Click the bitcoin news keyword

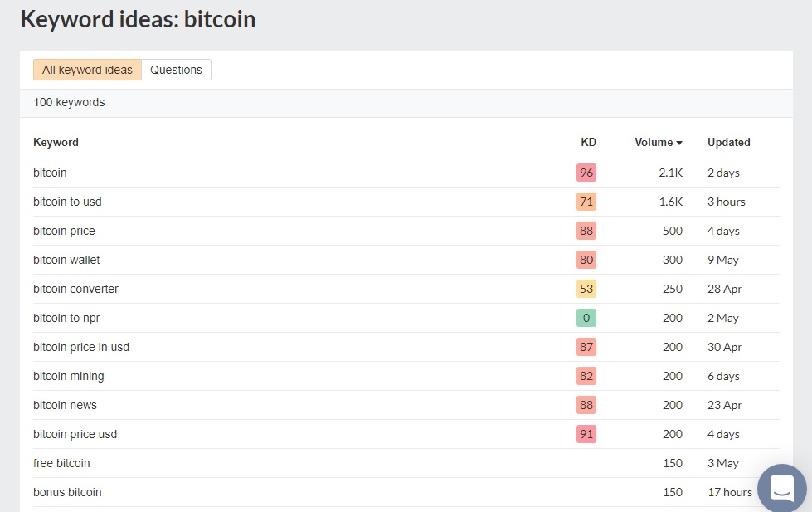pos(65,405)
